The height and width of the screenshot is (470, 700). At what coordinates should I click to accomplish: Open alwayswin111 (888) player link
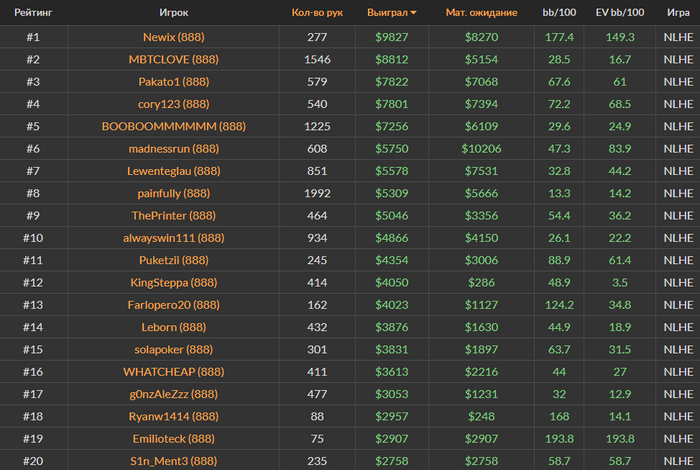click(x=174, y=238)
